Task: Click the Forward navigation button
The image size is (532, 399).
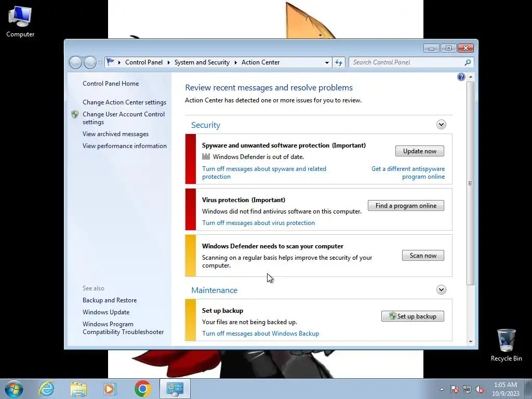Action: (x=90, y=62)
